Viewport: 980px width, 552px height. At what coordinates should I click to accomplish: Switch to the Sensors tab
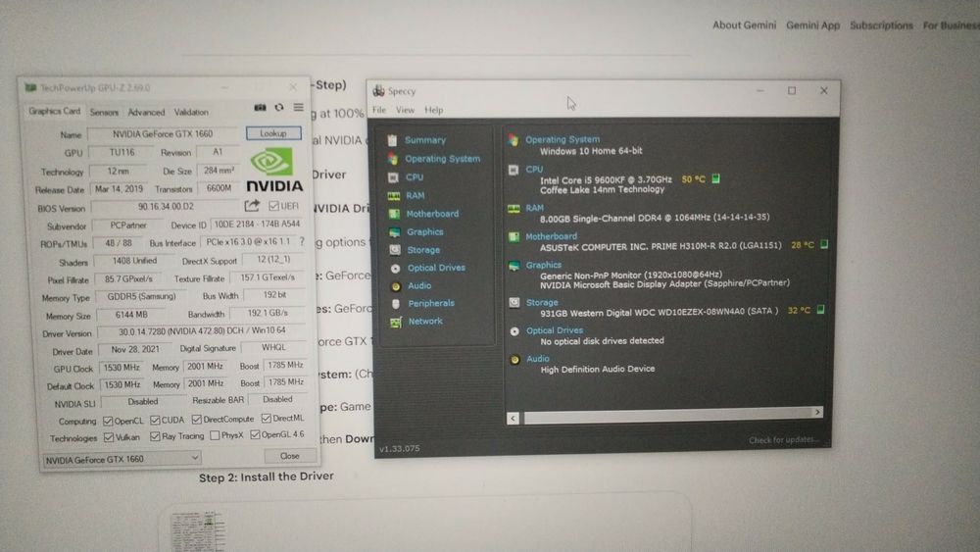pos(104,113)
